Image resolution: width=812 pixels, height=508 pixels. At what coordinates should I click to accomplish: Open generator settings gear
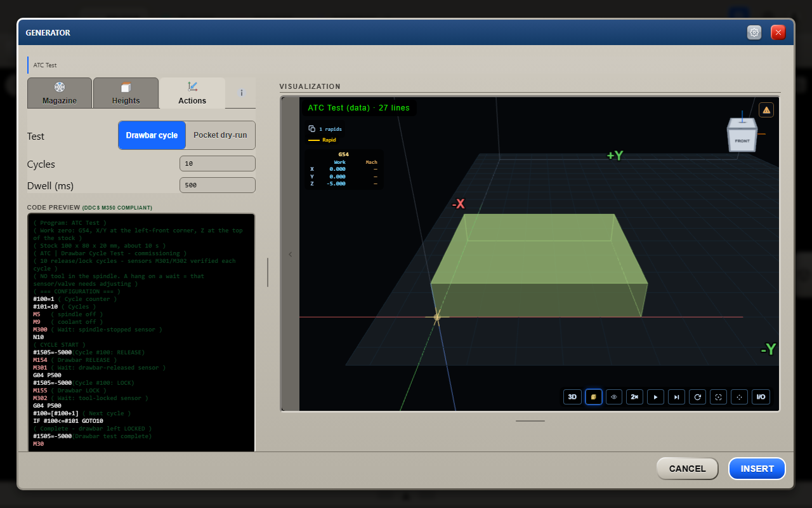coord(754,32)
